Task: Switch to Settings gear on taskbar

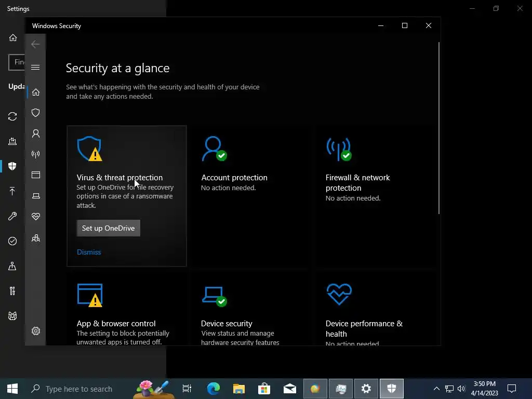Action: pyautogui.click(x=366, y=389)
